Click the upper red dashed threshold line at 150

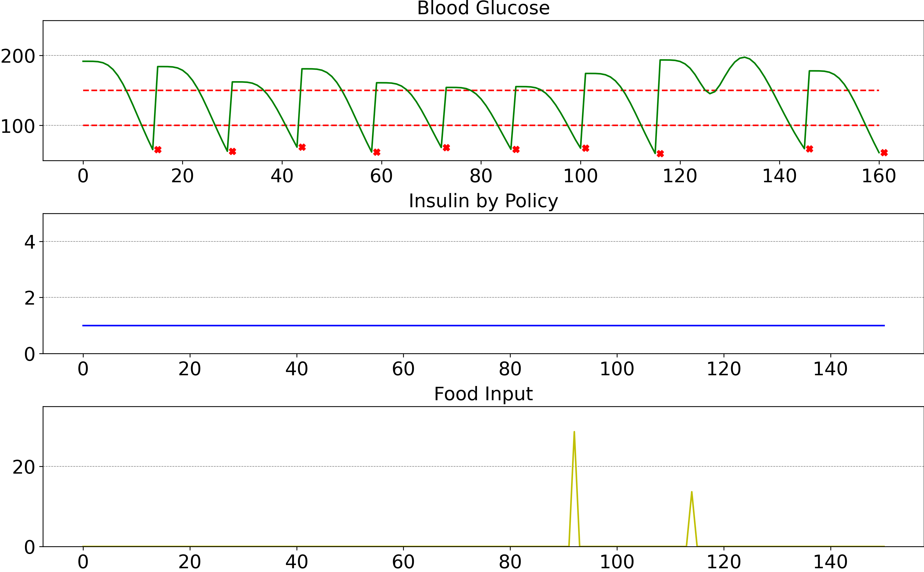click(x=481, y=90)
